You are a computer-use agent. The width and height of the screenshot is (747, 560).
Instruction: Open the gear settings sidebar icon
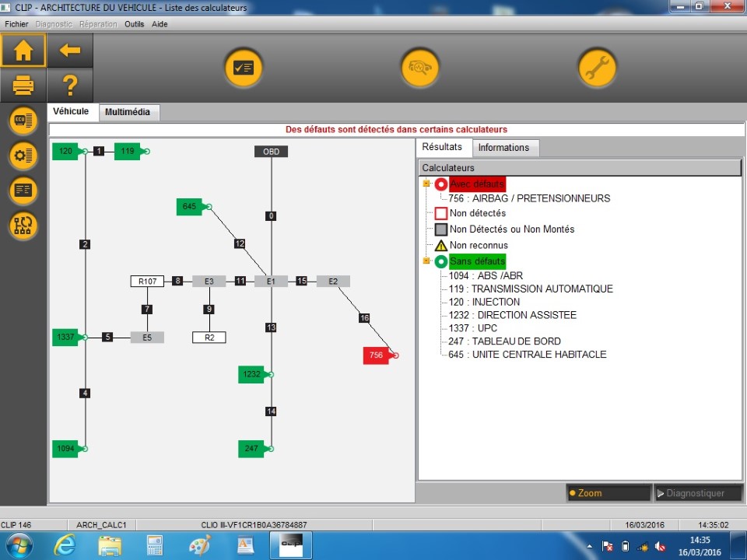tap(23, 156)
